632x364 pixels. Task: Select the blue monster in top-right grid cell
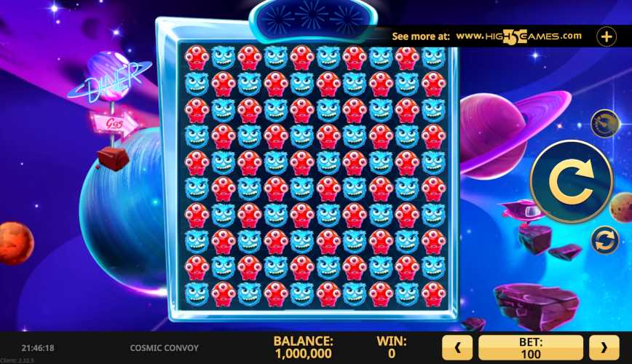coord(434,58)
